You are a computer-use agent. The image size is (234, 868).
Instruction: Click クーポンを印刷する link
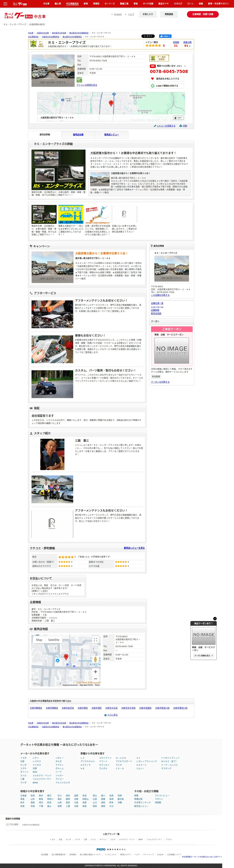[x=160, y=382]
